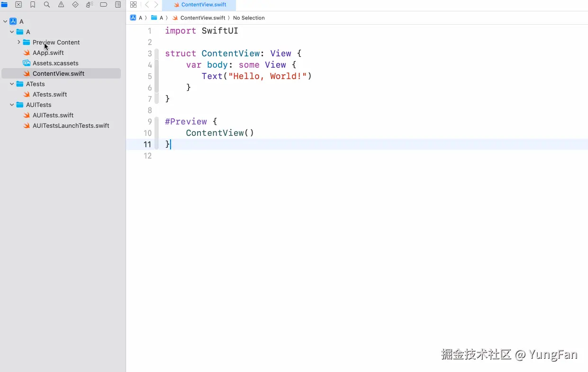Click No Selection in the jump bar
Viewport: 588px width, 372px height.
(249, 18)
